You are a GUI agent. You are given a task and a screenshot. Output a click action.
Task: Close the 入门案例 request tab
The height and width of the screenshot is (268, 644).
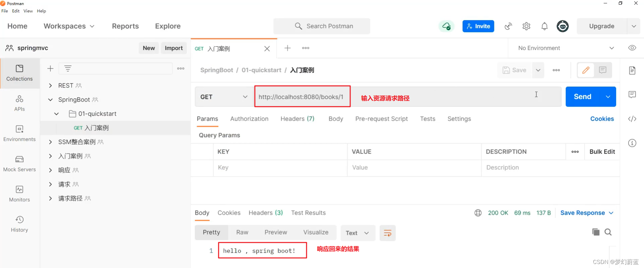267,49
